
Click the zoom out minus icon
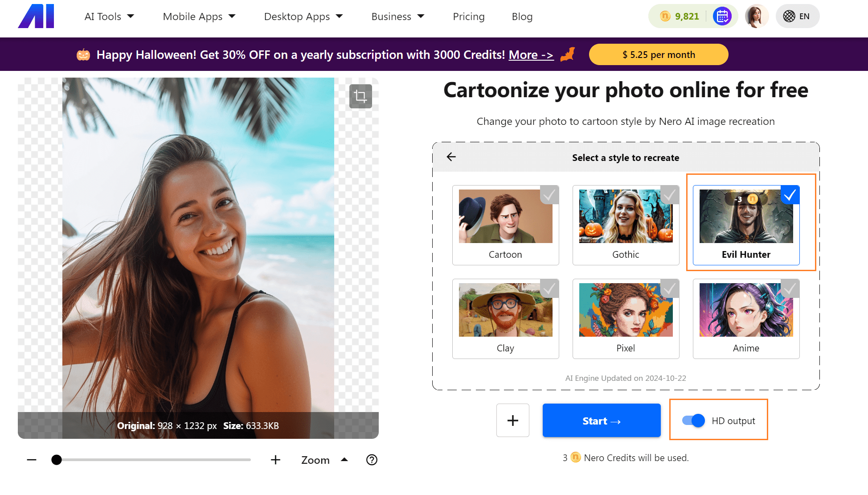(x=31, y=460)
